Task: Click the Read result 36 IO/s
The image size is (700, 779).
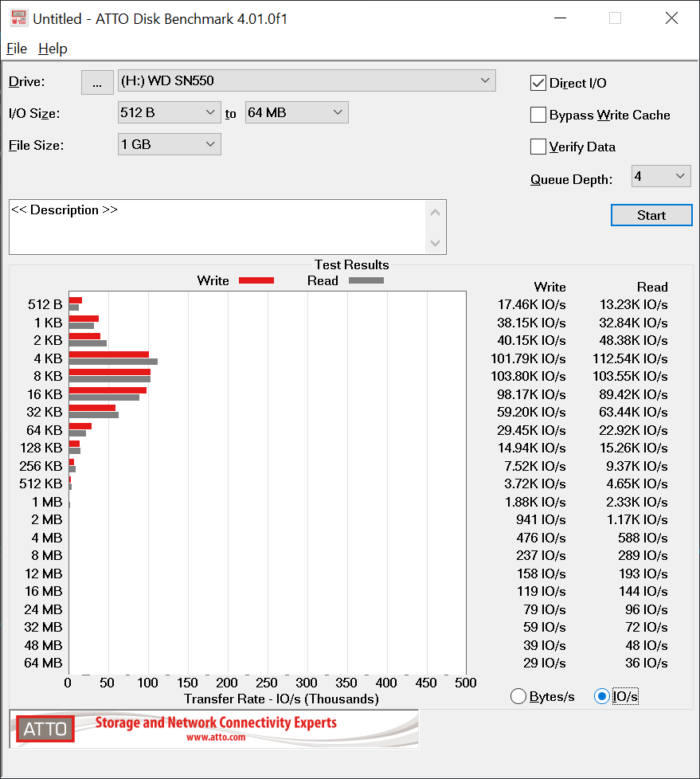Action: 647,663
